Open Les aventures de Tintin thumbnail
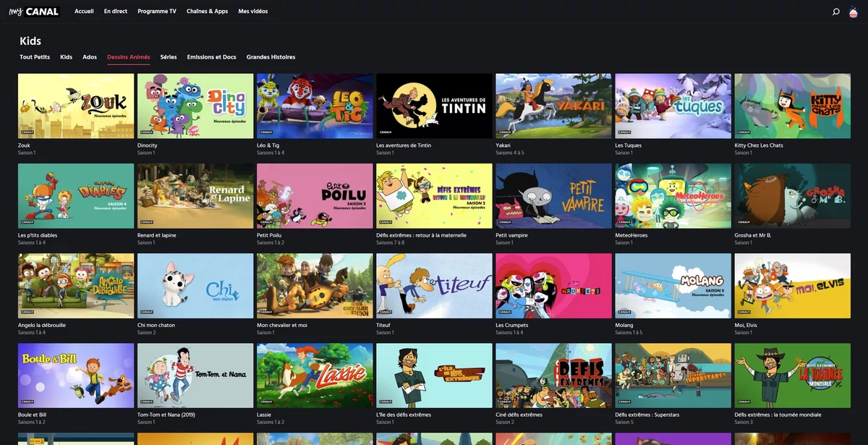 coord(434,106)
